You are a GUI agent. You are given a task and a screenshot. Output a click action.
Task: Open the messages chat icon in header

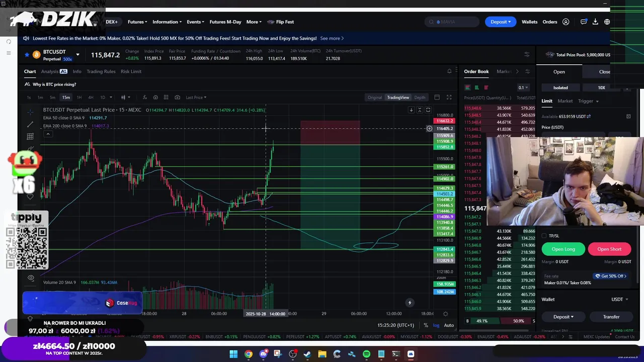pyautogui.click(x=584, y=22)
